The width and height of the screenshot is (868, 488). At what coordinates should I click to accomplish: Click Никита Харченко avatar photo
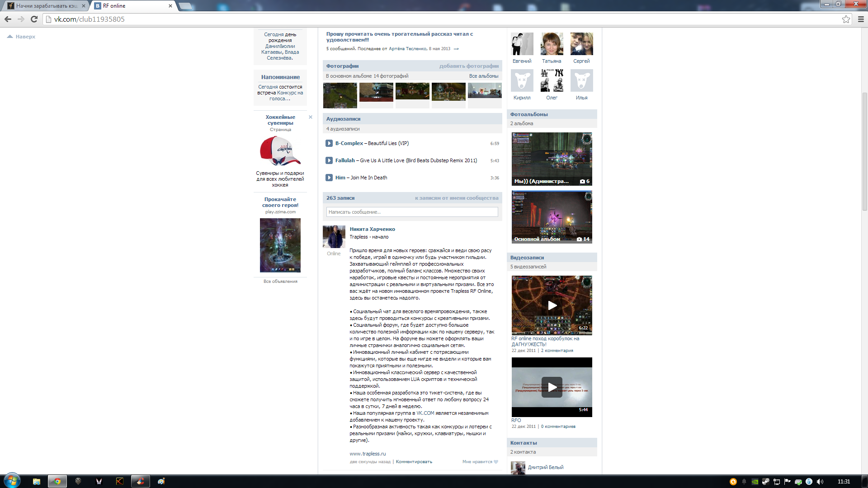click(334, 237)
